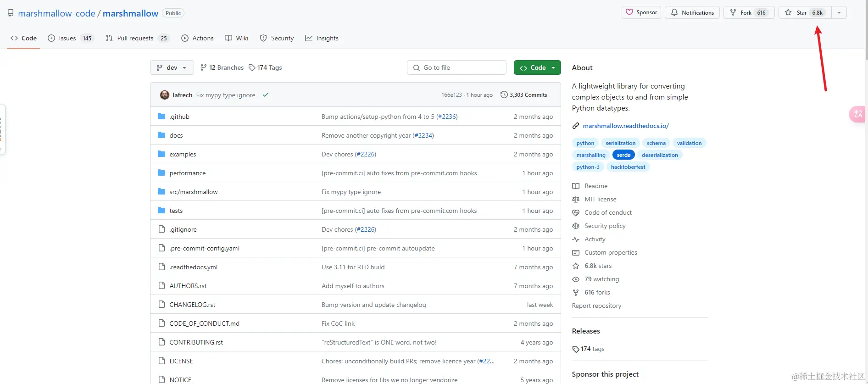Open the src/marshmallow folder

pos(194,192)
